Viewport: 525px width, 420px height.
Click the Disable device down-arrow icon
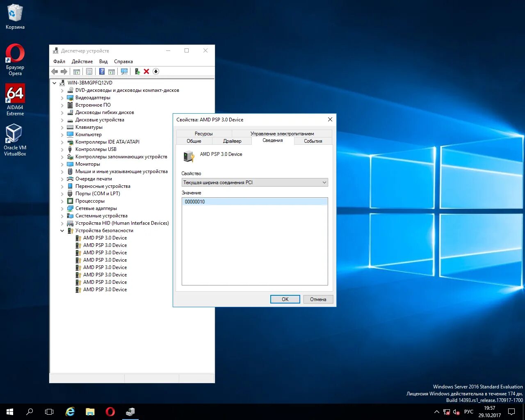tap(156, 71)
